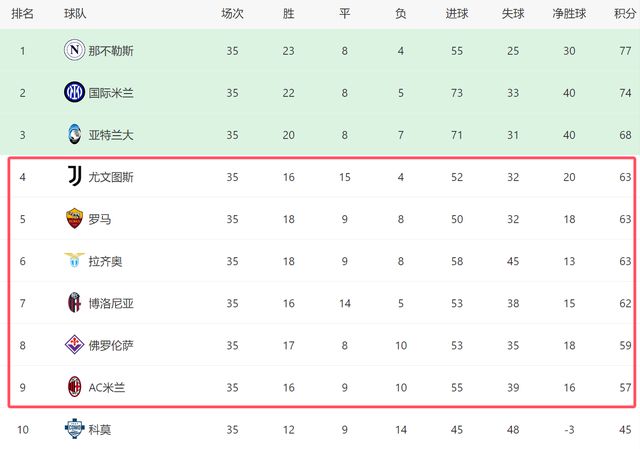Click the Roma team crest

coord(74,219)
